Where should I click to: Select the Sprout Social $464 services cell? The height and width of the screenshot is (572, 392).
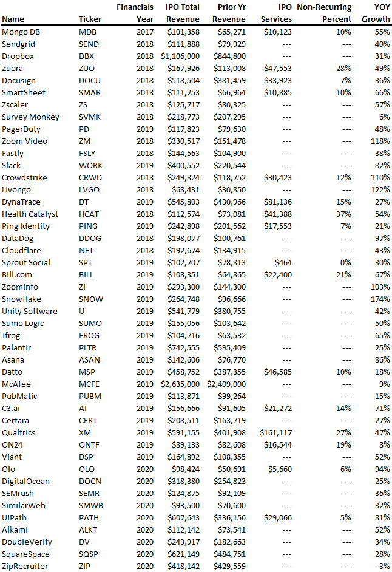(283, 263)
